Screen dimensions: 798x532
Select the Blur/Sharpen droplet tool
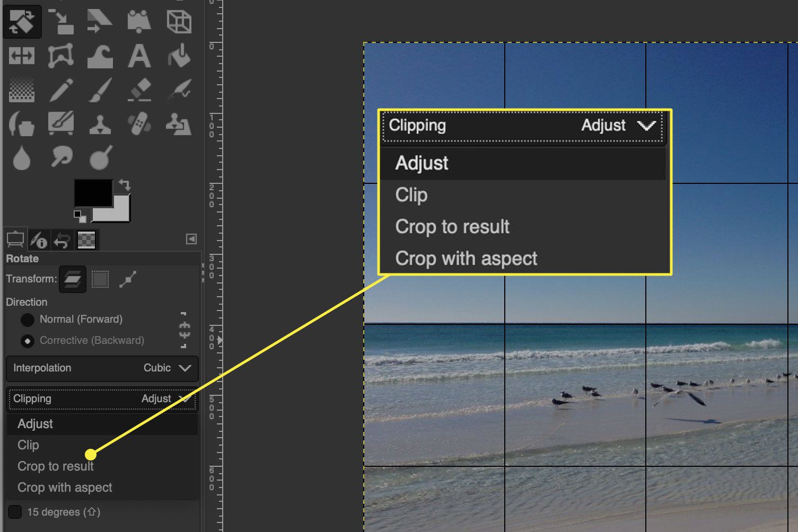(22, 158)
